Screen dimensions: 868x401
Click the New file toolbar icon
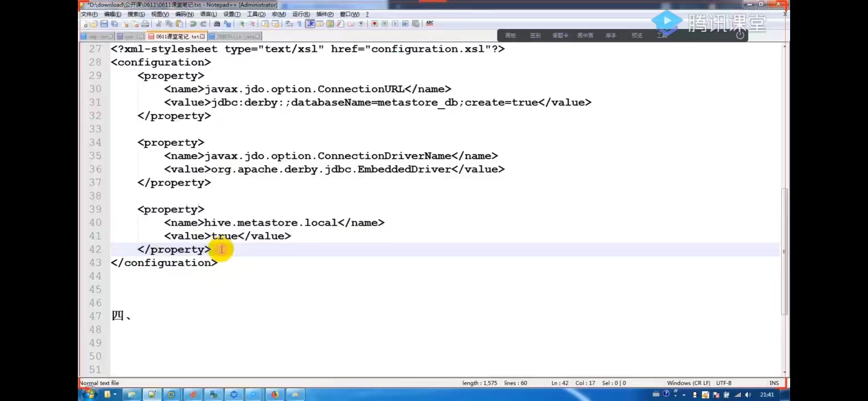click(85, 24)
